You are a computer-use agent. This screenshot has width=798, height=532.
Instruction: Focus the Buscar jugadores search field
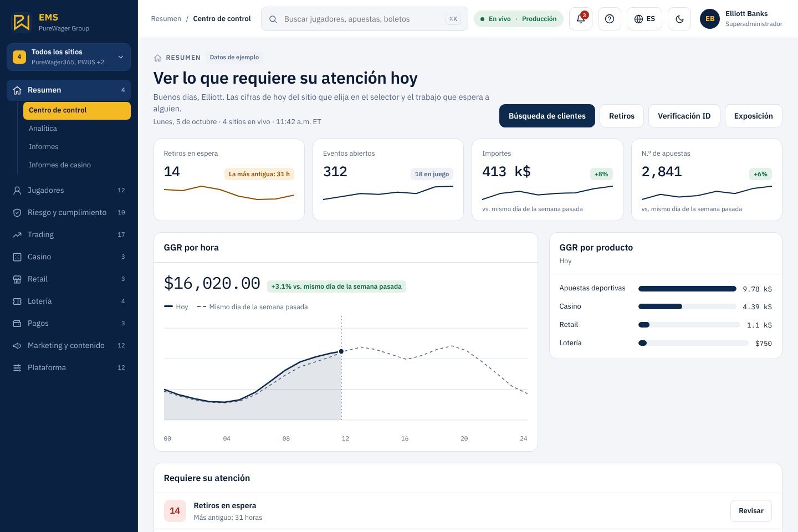pos(365,19)
